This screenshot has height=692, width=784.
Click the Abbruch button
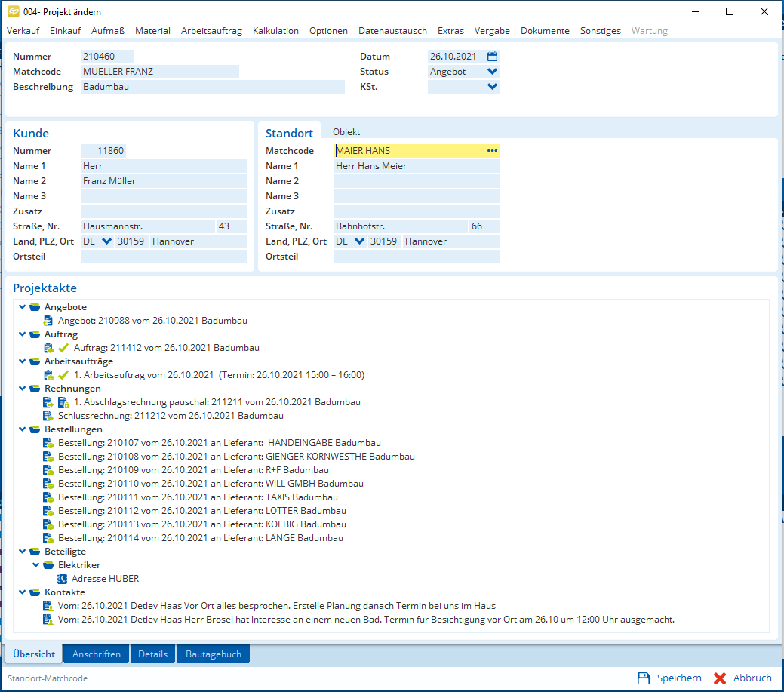coord(743,678)
